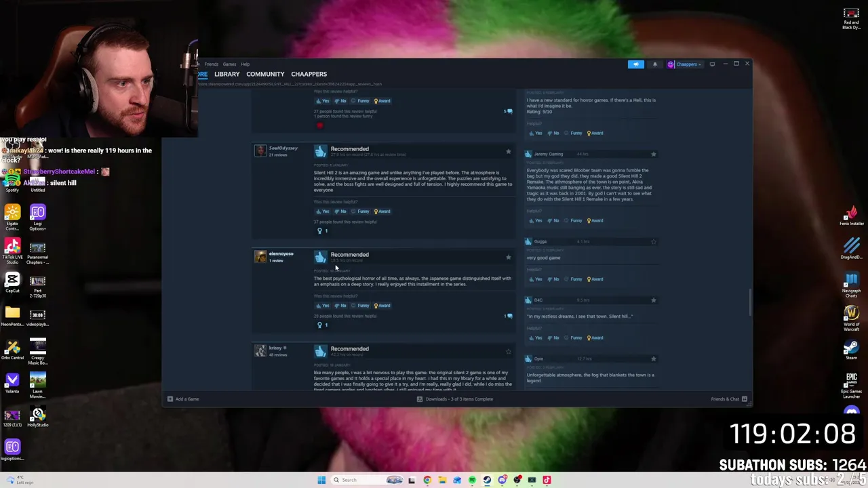Image resolution: width=868 pixels, height=488 pixels.
Task: Vote Yes on SoulOdyssey's review
Action: coord(323,211)
